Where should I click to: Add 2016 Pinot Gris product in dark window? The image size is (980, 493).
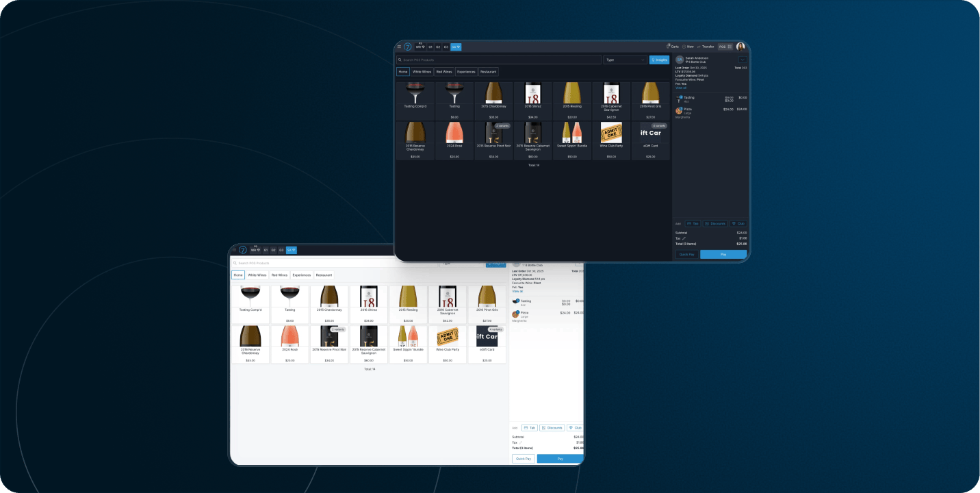click(x=650, y=101)
